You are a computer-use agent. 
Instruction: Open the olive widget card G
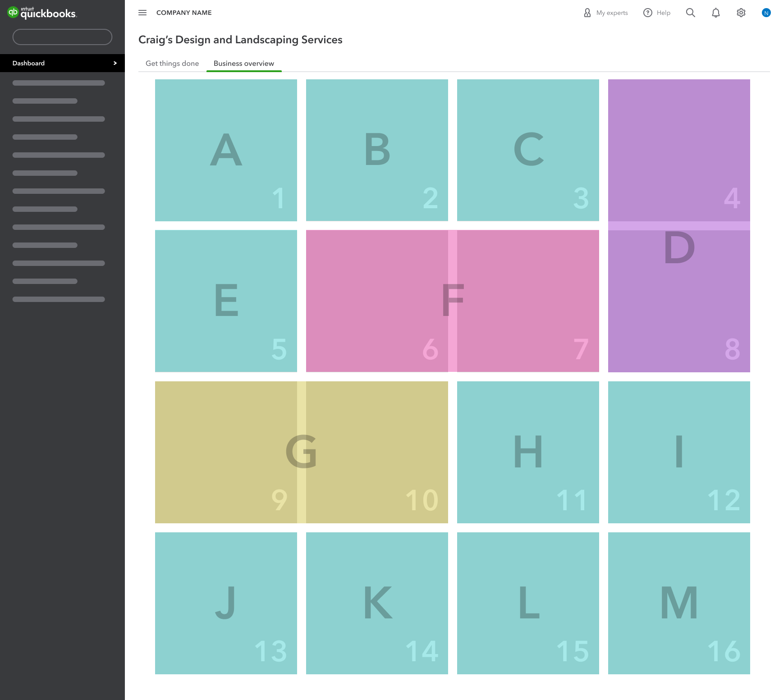pos(301,452)
